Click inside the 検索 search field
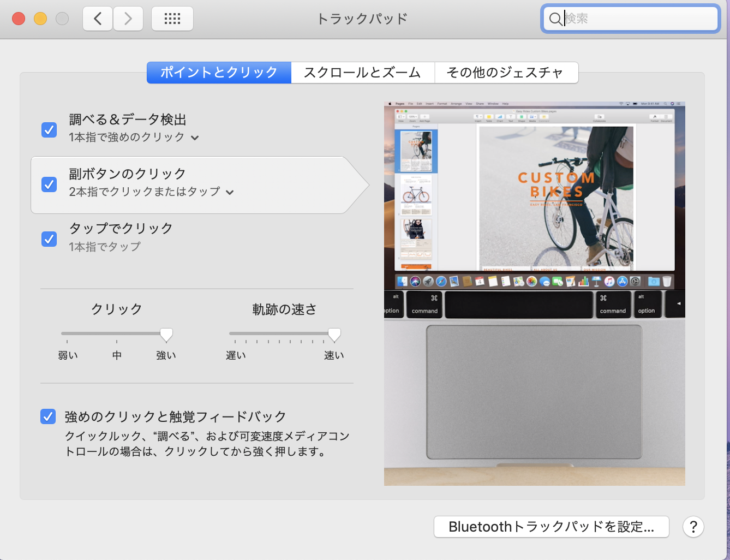 [630, 18]
